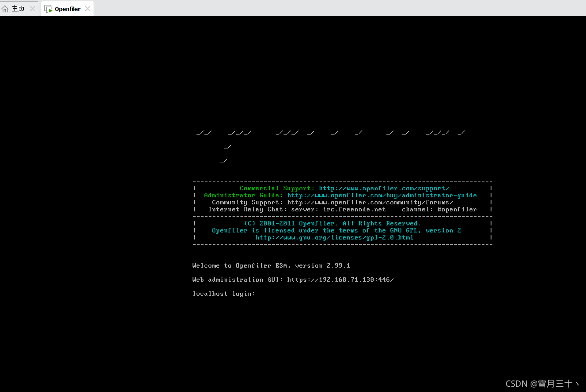The image size is (586, 392).
Task: Click the openfiler.com/support/ URL text
Action: coord(384,188)
